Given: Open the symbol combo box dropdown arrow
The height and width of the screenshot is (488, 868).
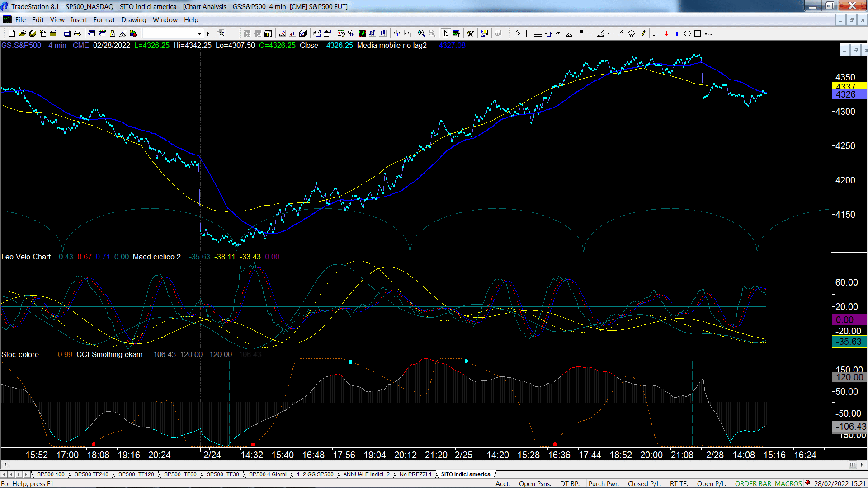Looking at the screenshot, I should (x=199, y=33).
